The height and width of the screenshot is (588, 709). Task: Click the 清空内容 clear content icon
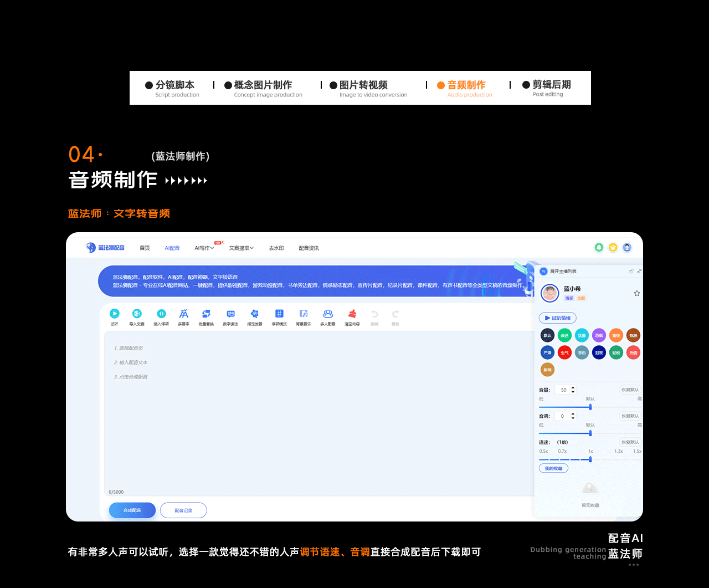coord(352,314)
